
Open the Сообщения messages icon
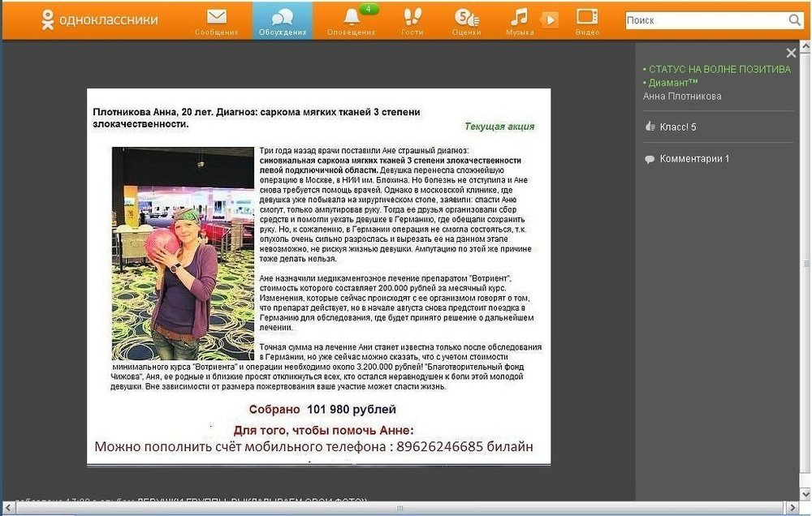click(x=214, y=18)
